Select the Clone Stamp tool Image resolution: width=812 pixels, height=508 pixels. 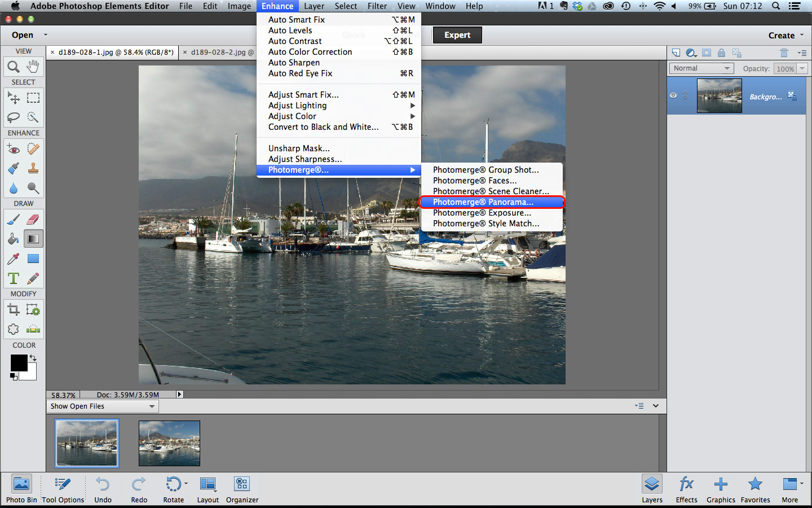(33, 168)
